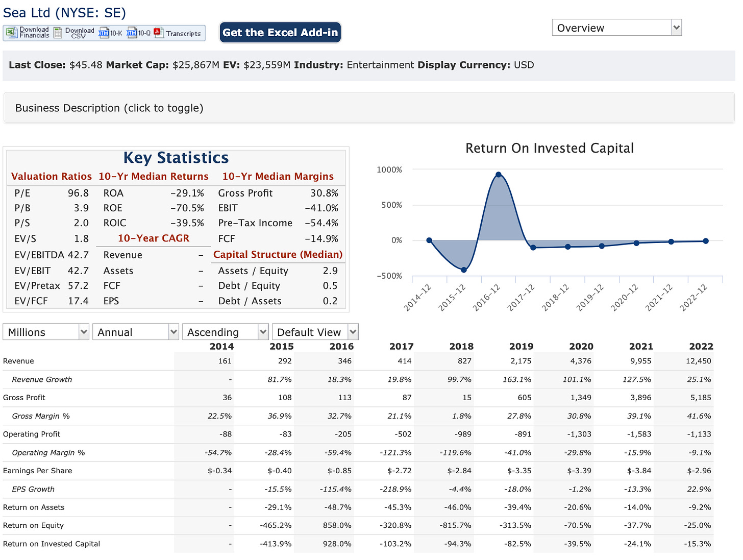Click the 2014 column header
The image size is (743, 560).
pyautogui.click(x=221, y=346)
